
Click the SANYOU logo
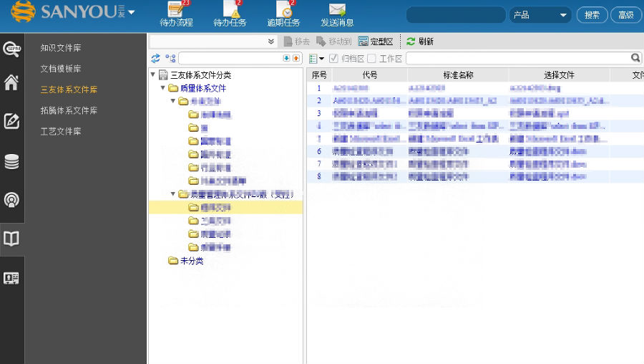click(x=68, y=11)
